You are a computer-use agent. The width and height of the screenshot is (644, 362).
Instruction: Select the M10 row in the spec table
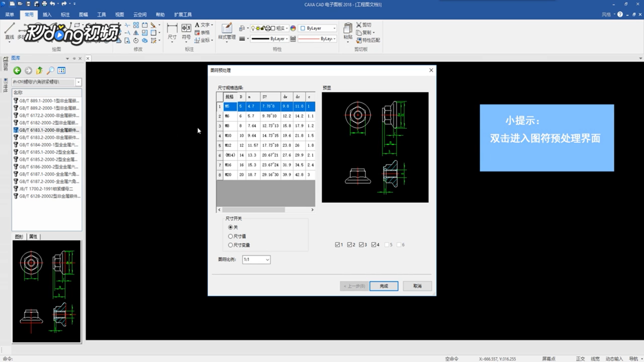(x=266, y=136)
